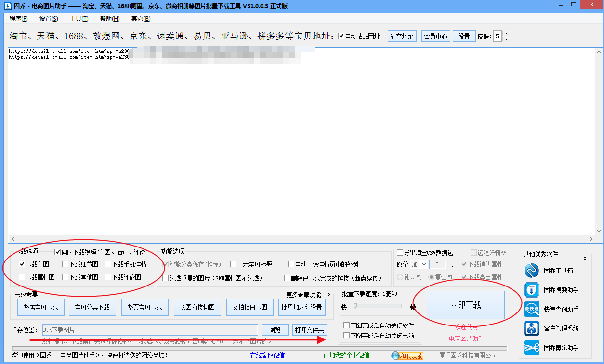Screen dimensions: 604x364
Task: Click the 会员中心 button
Action: pyautogui.click(x=435, y=36)
